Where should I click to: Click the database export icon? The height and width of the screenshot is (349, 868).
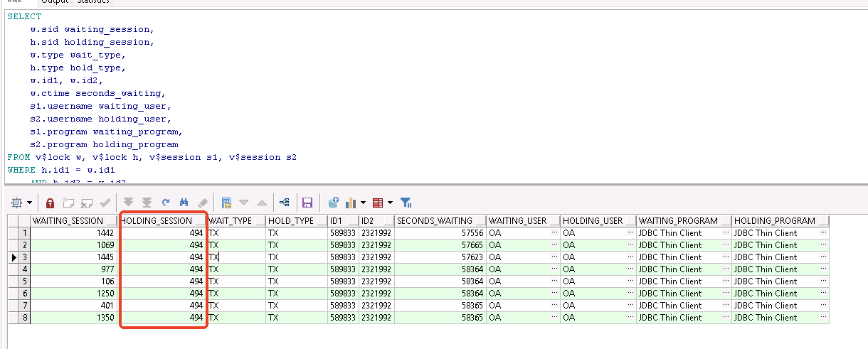333,203
